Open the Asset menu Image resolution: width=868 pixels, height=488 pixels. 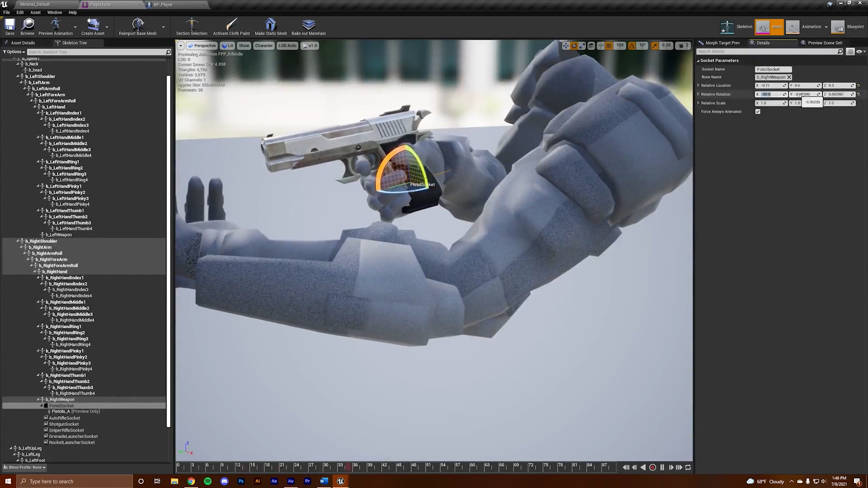35,12
